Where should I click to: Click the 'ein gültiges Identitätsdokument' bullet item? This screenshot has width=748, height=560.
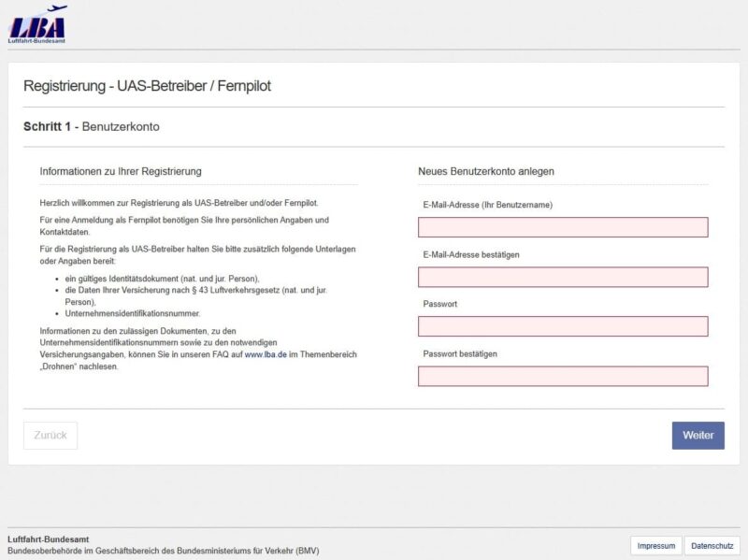(x=162, y=279)
